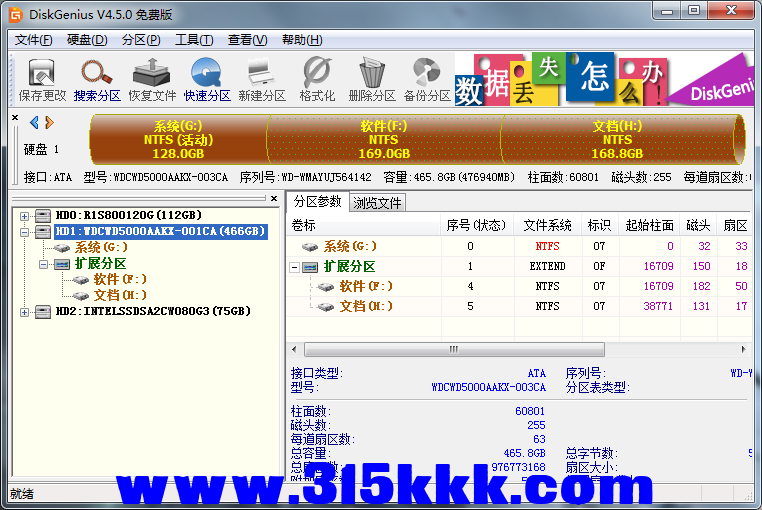Viewport: 762px width, 510px height.
Task: Go to previous disk with blue arrow
Action: 34,123
